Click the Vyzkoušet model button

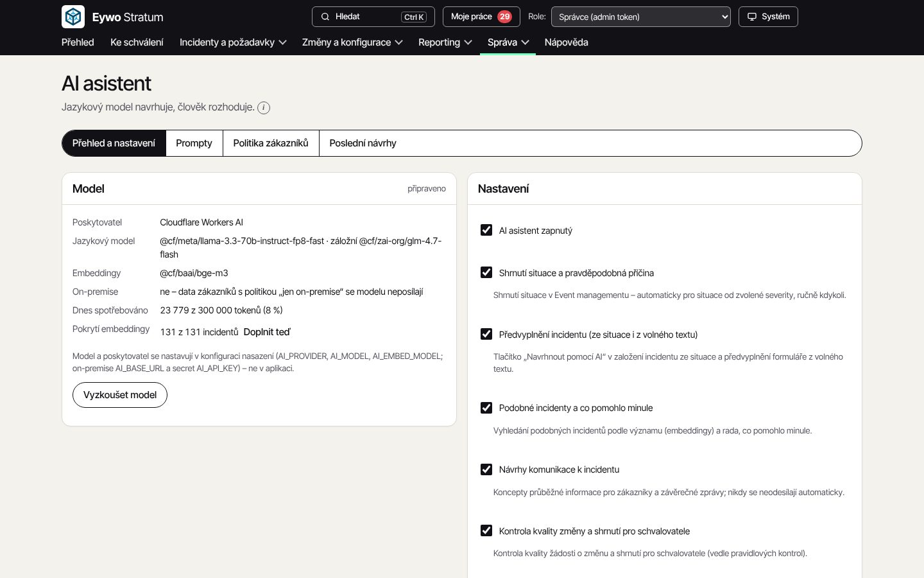pos(120,395)
